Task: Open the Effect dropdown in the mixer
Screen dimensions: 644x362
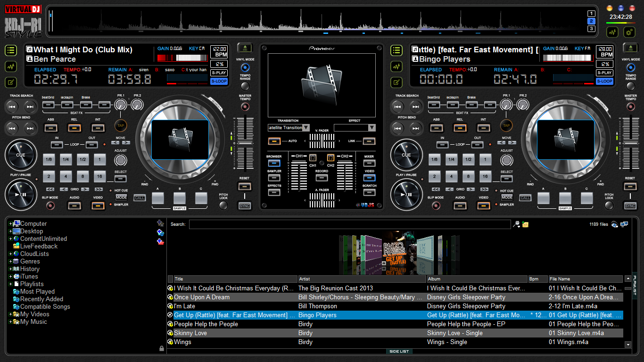Action: click(372, 128)
